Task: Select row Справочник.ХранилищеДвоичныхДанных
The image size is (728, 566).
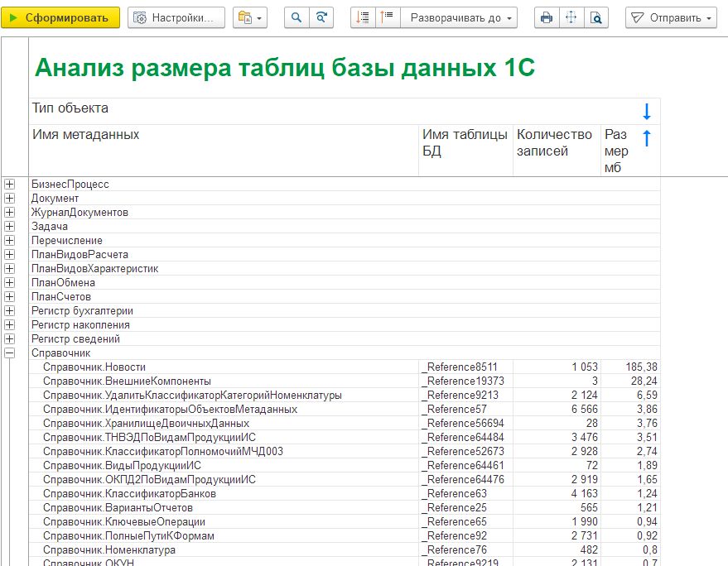Action: (x=345, y=423)
